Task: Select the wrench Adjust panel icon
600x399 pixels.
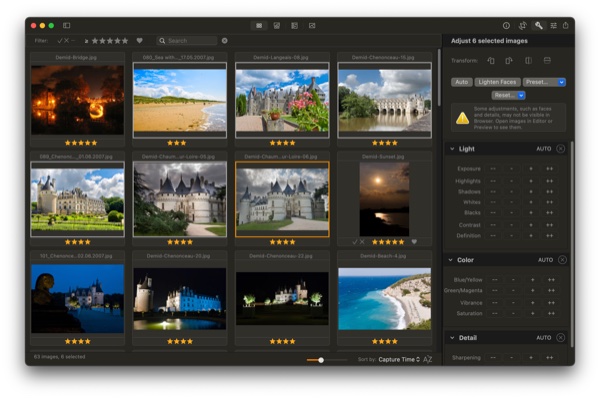Action: 538,26
